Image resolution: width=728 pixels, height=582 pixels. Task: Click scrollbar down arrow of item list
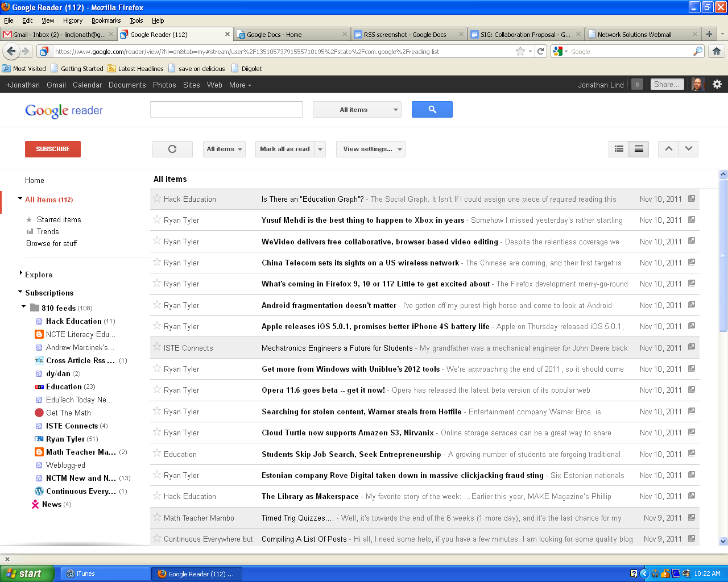[723, 542]
